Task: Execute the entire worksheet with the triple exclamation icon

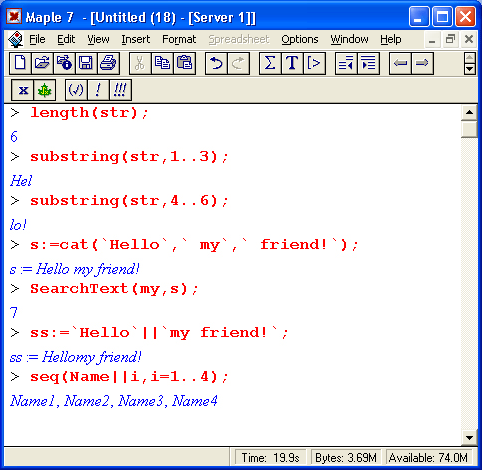Action: [120, 90]
